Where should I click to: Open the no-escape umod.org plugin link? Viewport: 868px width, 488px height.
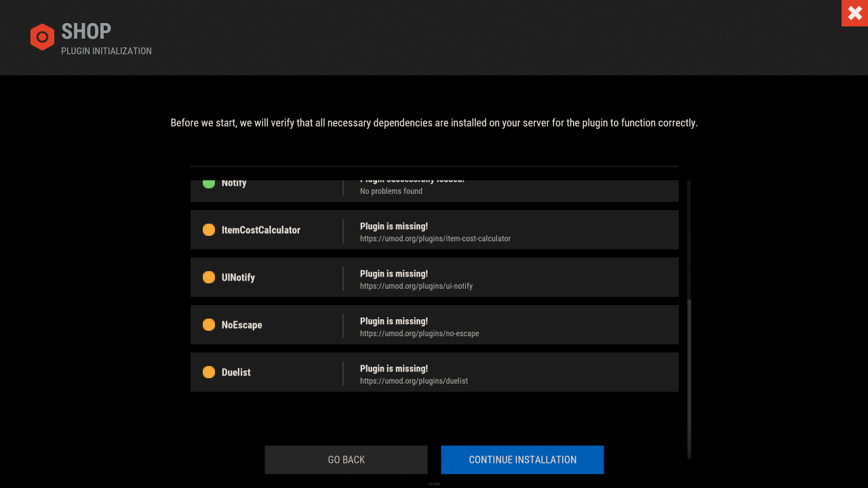tap(419, 333)
